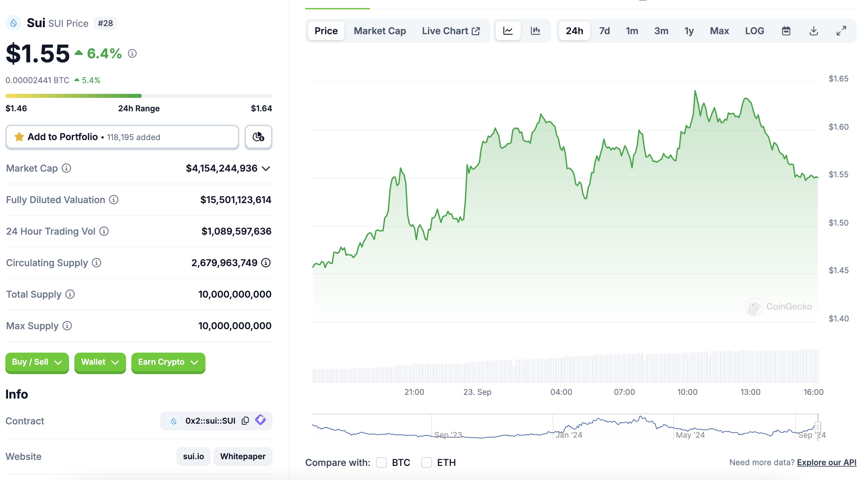Show the Max Supply info icon
Viewport: 868px width, 480px height.
click(67, 325)
